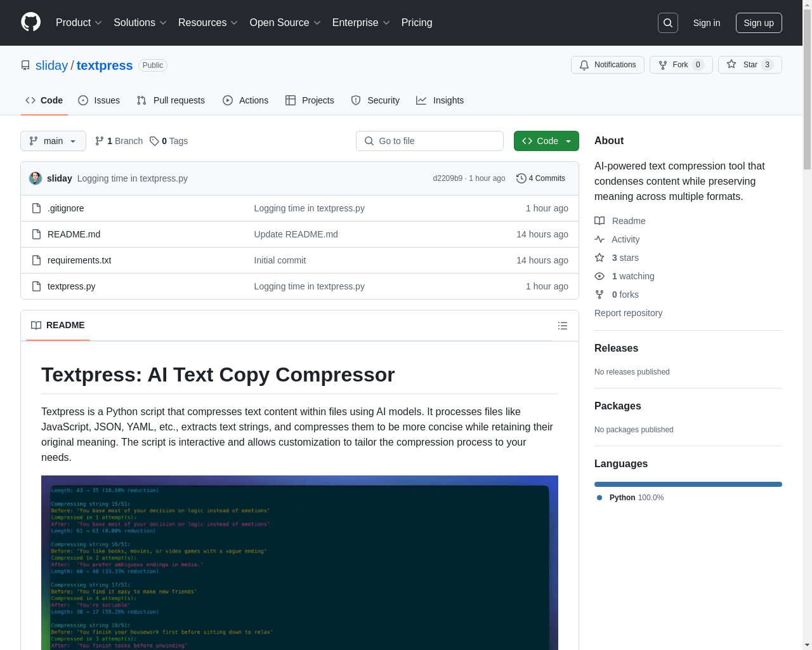
Task: Open the README outline list icon
Action: 563,326
